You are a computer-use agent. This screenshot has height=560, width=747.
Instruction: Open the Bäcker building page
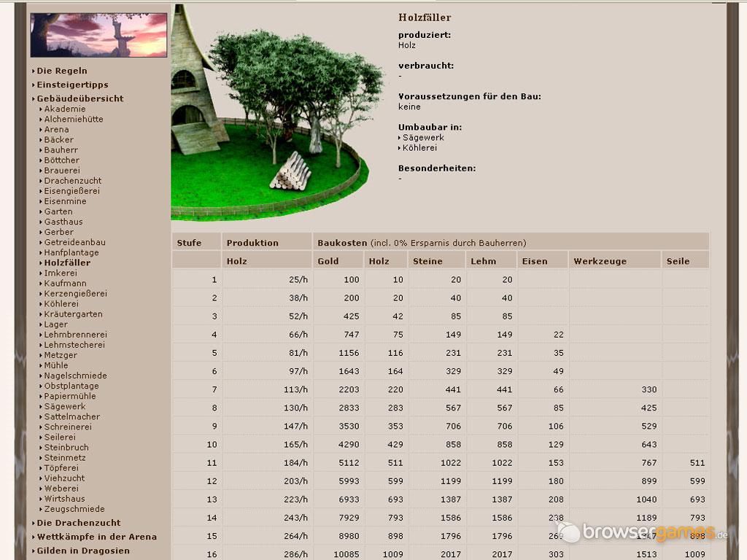click(58, 139)
